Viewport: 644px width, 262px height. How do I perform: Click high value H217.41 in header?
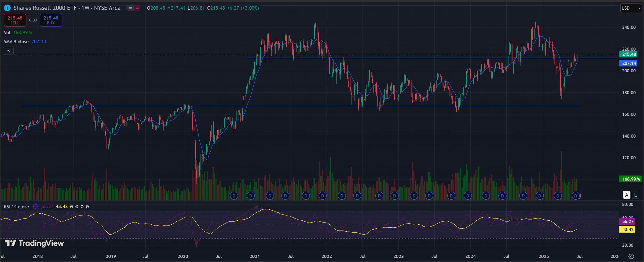(176, 8)
